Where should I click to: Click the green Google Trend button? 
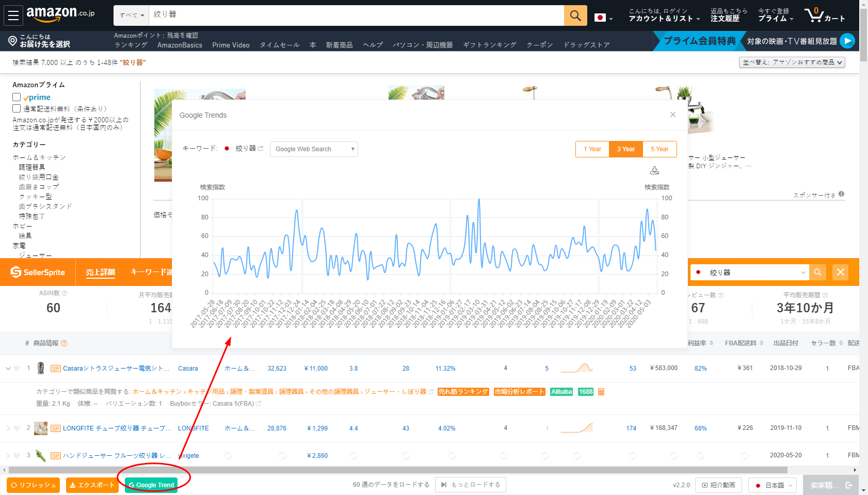[151, 485]
